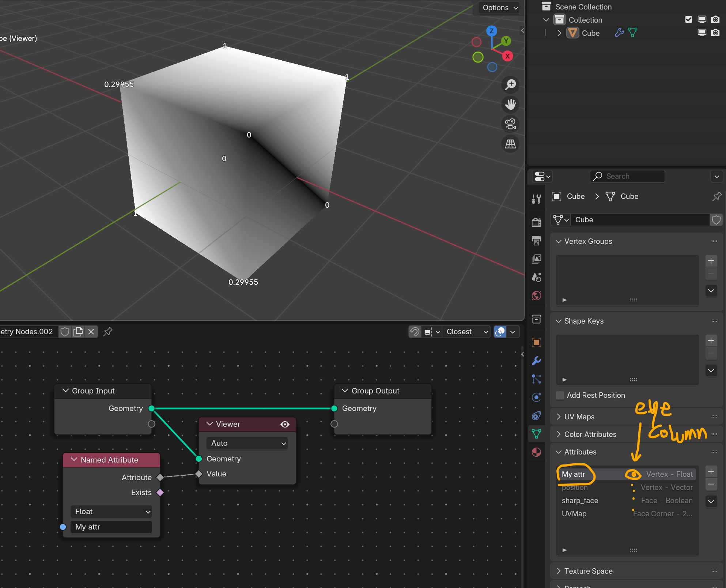Viewport: 726px width, 588px height.
Task: Click the My attr name field in Named Attribute node
Action: [x=111, y=527]
